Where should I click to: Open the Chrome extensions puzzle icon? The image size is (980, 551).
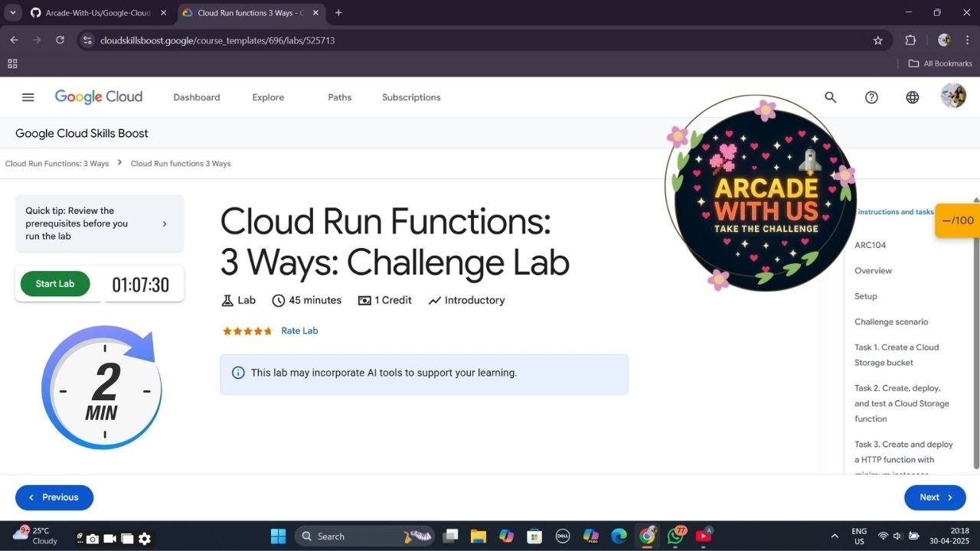[x=910, y=41]
